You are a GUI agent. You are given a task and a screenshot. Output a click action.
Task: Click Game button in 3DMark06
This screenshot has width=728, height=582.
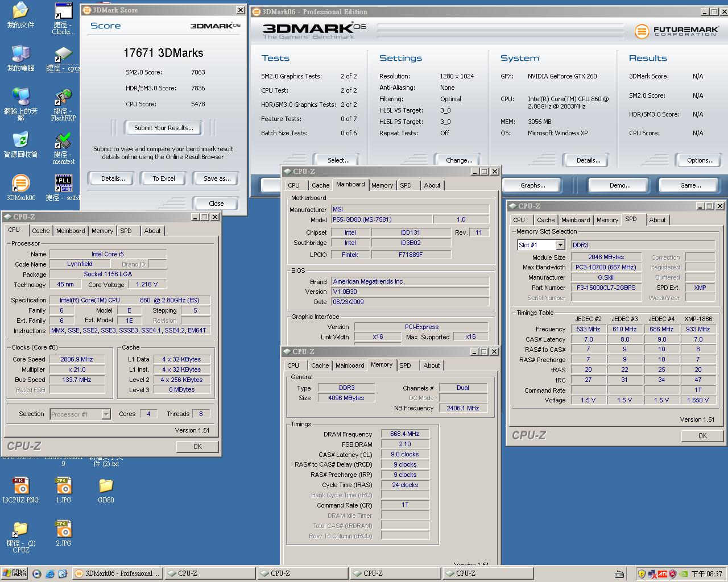[x=690, y=185]
